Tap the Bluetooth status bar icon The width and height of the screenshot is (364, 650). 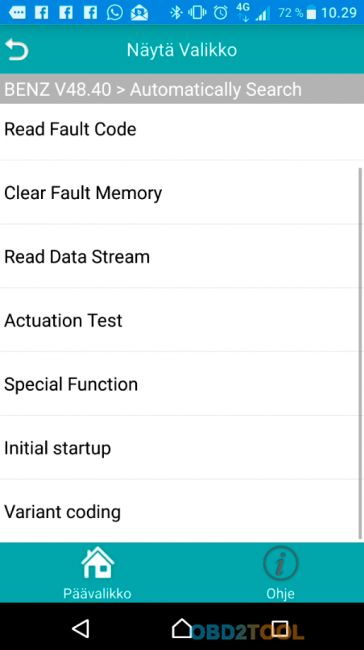176,13
